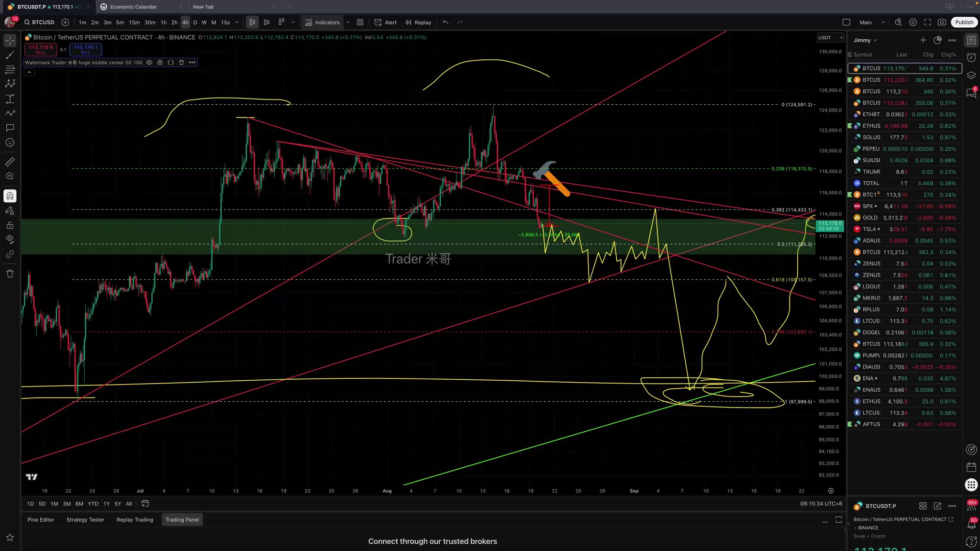Click the zoom in tool
The height and width of the screenshot is (551, 980).
click(x=10, y=176)
